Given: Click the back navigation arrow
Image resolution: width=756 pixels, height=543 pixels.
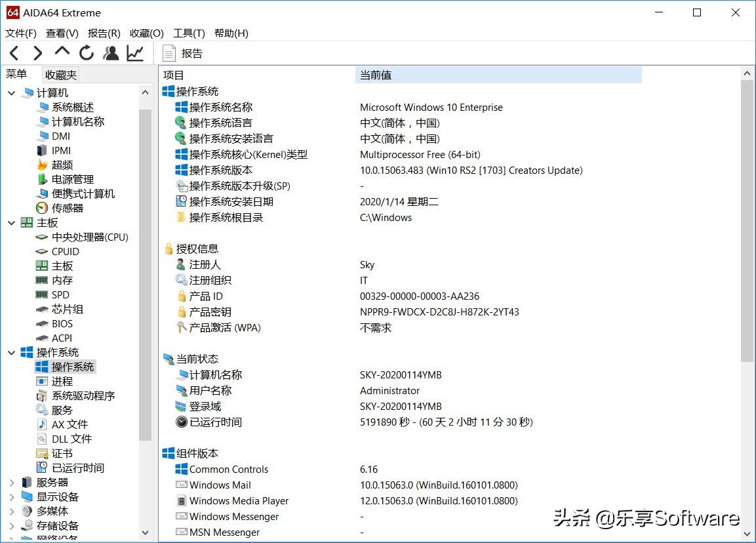Looking at the screenshot, I should tap(13, 53).
